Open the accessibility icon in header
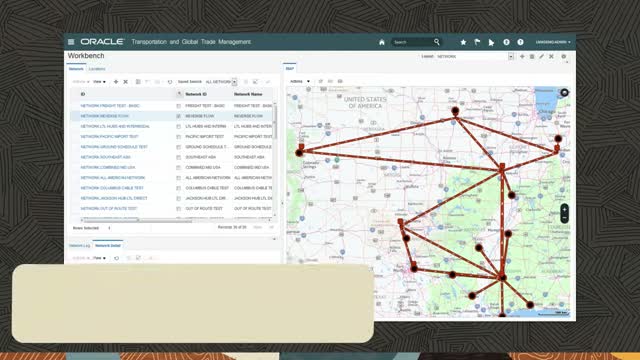Screen dimensions: 640x360 click(506, 42)
